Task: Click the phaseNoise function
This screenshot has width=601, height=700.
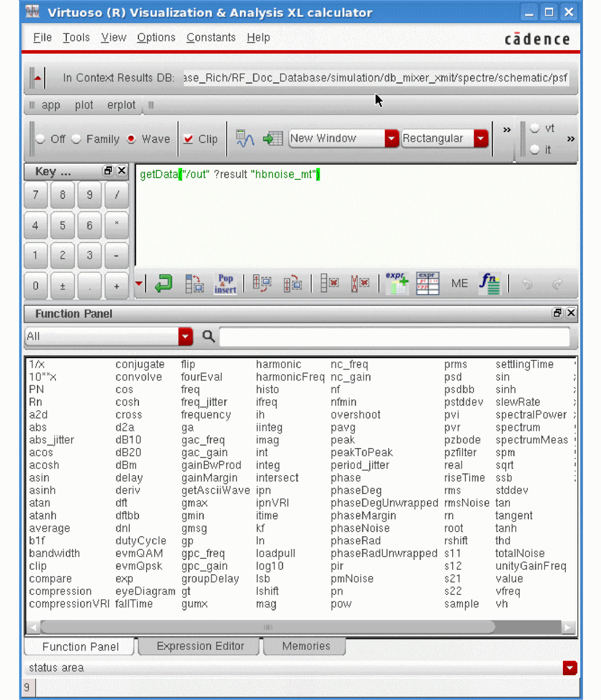Action: pos(360,528)
